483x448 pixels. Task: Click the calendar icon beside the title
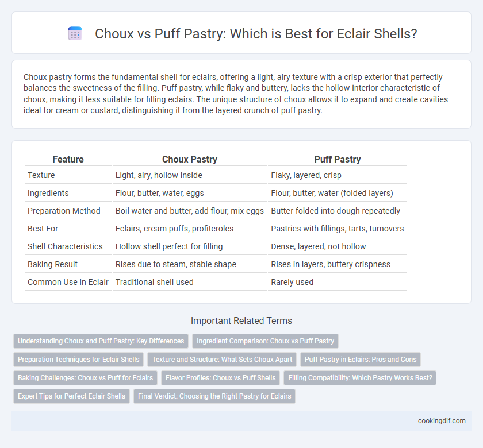75,33
